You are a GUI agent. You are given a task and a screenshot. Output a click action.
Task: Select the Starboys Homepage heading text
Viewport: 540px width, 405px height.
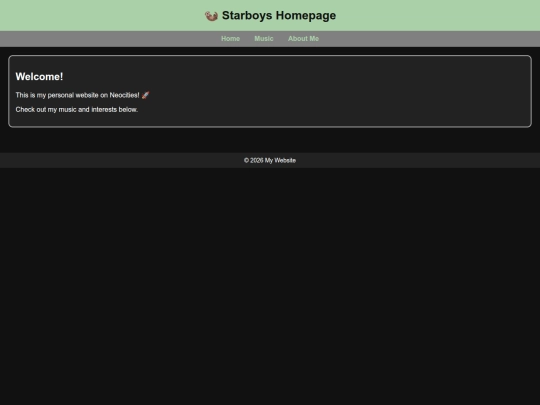point(279,15)
